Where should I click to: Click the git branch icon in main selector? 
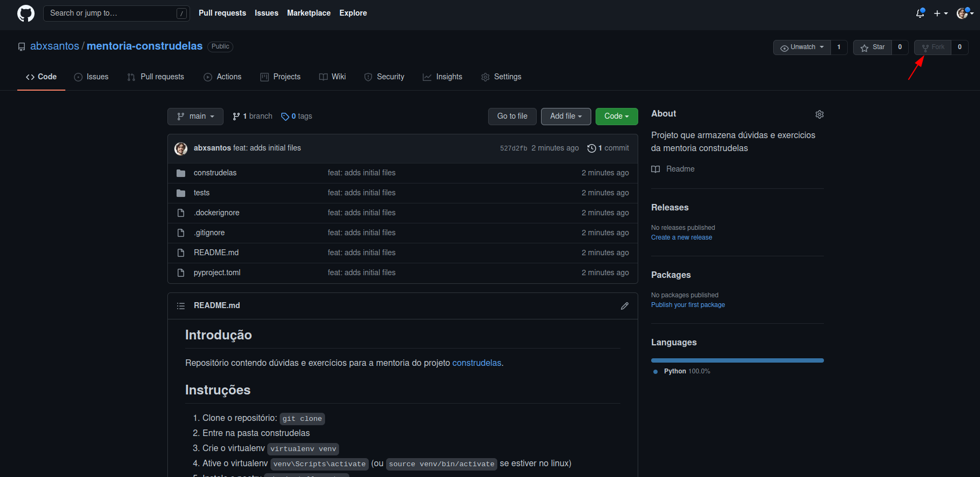(181, 117)
